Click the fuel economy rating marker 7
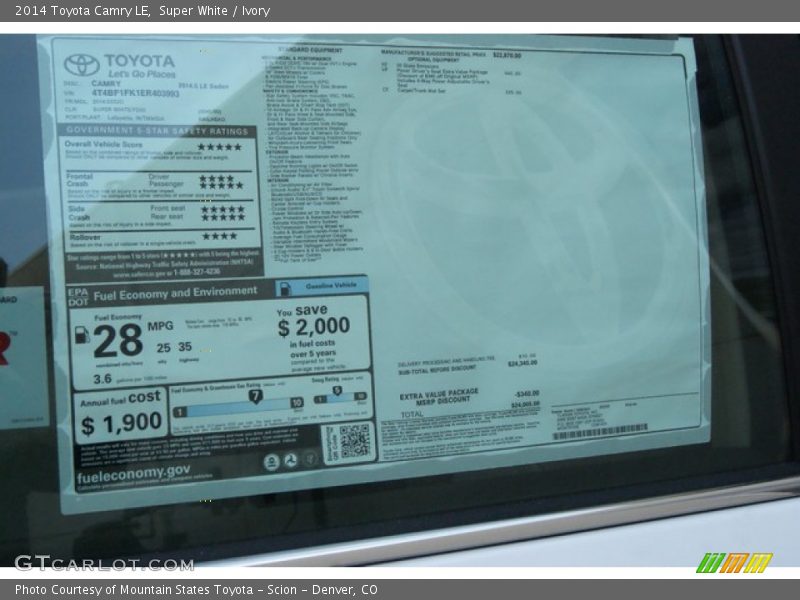This screenshot has width=800, height=600. coord(255,396)
